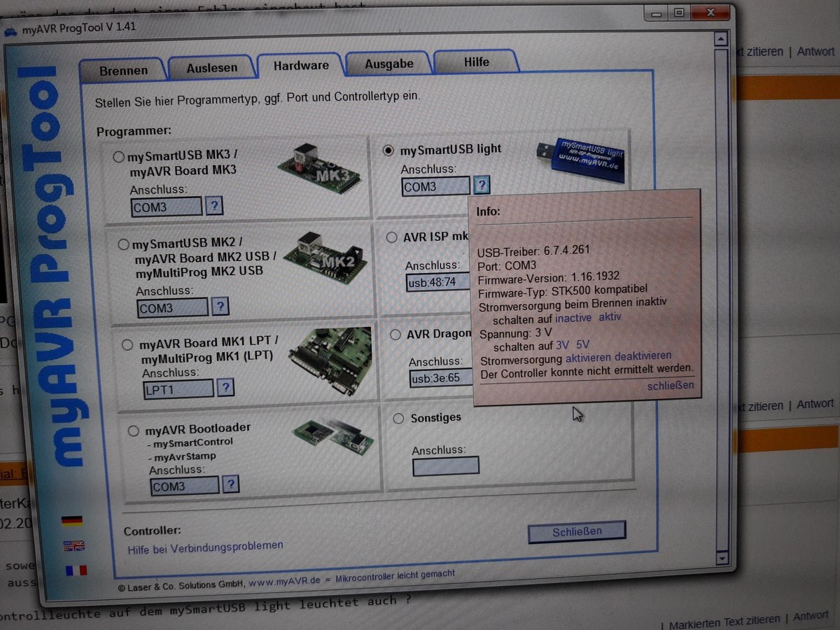Switch to the Brennen tab
The image size is (840, 630).
[123, 71]
